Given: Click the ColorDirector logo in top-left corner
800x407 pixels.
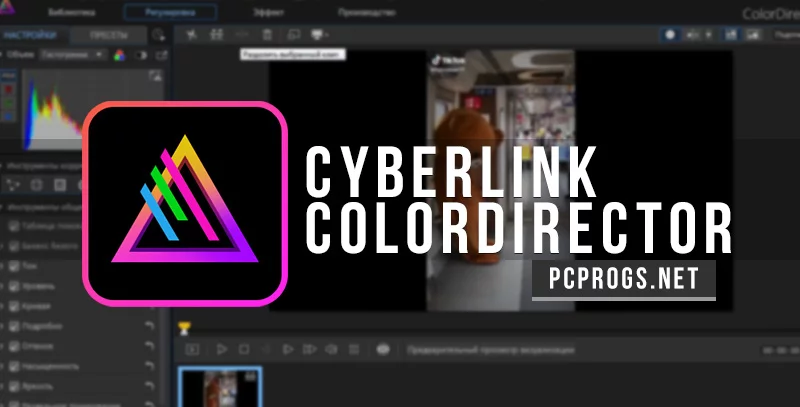Looking at the screenshot, I should (x=6, y=7).
